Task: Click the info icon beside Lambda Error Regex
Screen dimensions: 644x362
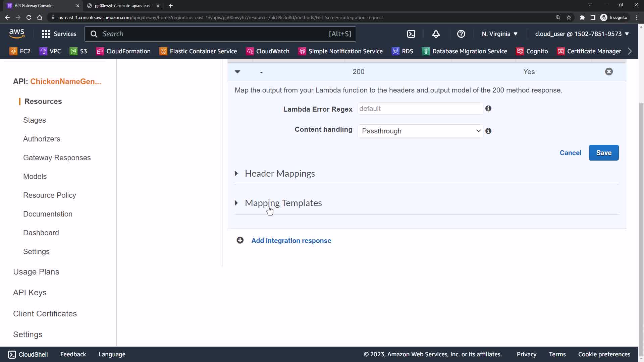Action: click(x=488, y=109)
